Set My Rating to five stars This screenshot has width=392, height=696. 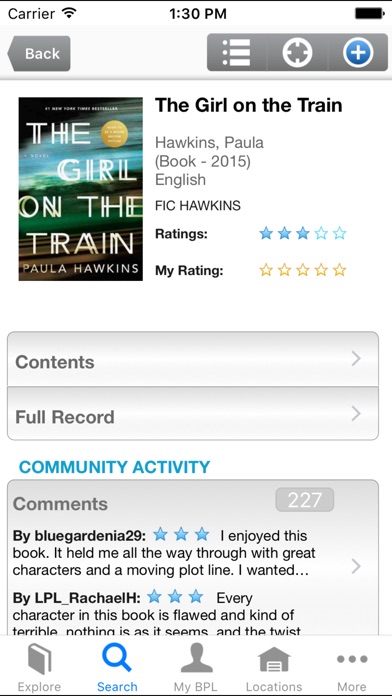click(340, 270)
